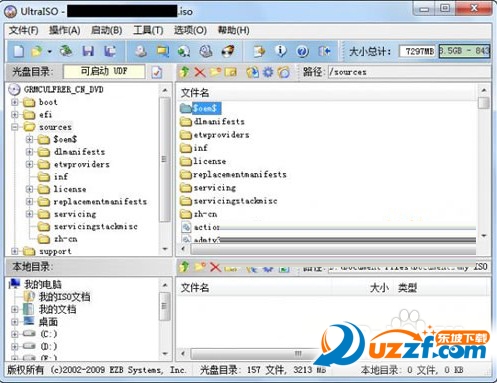Open the 启动(B) menu
The height and width of the screenshot is (383, 497).
106,30
